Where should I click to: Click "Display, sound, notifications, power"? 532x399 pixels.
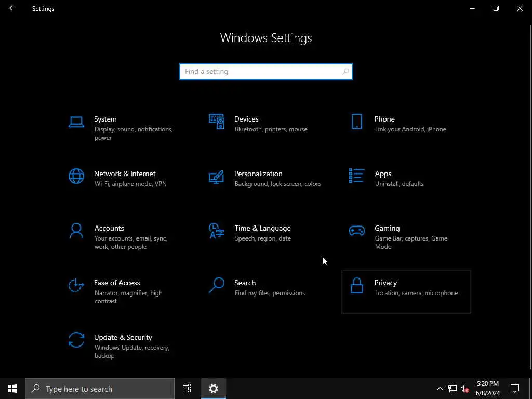click(x=134, y=134)
